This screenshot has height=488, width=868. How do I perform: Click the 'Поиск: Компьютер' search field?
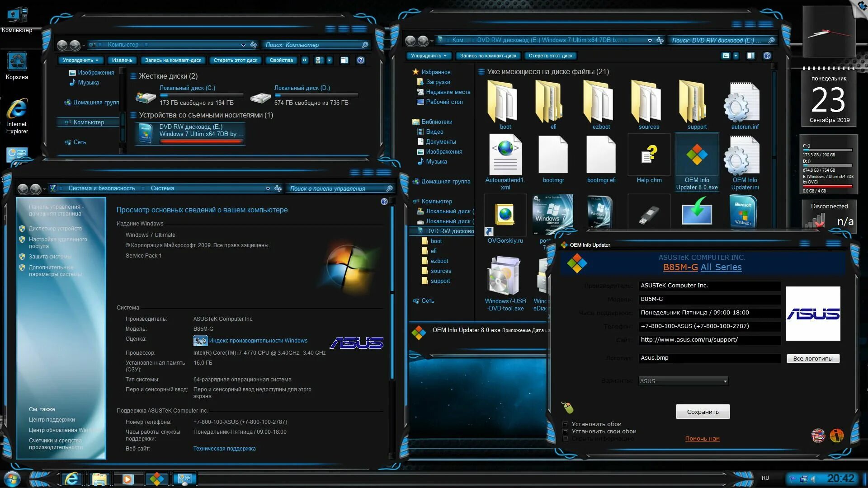pos(316,45)
